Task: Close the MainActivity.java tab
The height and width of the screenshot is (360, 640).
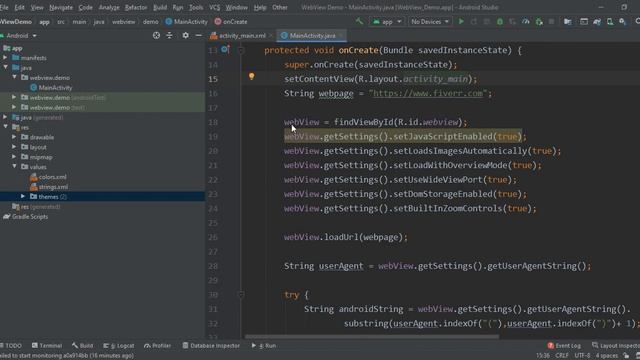Action: pos(340,36)
